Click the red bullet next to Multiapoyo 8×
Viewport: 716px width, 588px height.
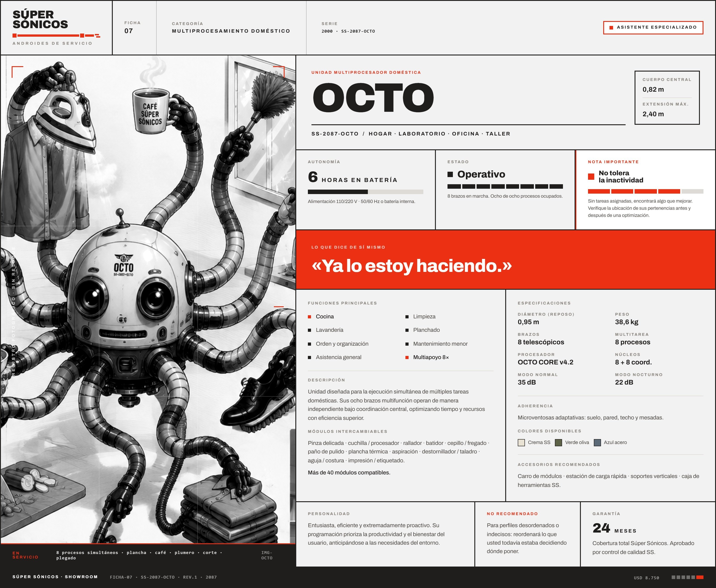[x=407, y=357]
